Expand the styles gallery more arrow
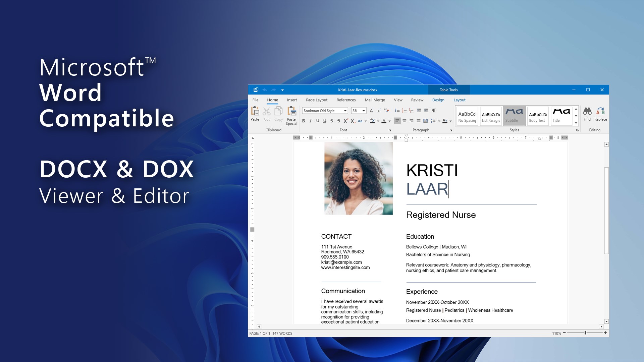The image size is (644, 362). (x=576, y=123)
